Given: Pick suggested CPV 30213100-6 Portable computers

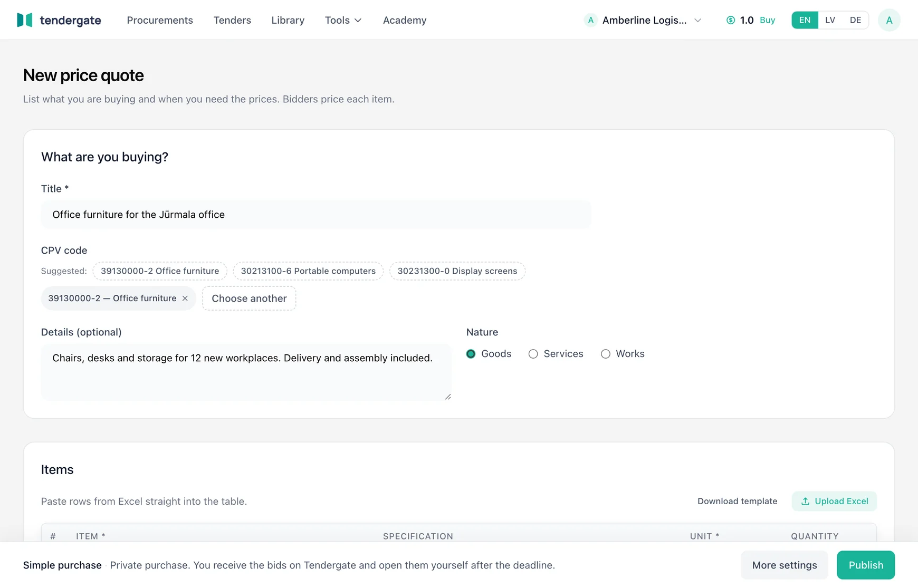Looking at the screenshot, I should coord(308,271).
